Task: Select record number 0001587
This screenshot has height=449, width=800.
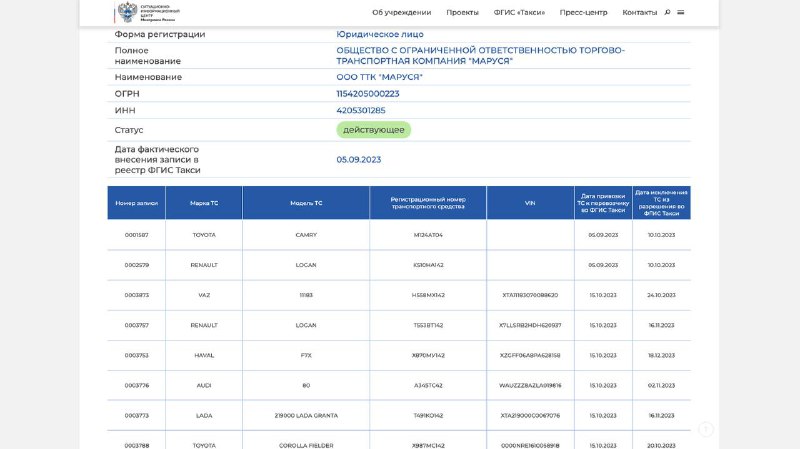Action: pos(136,235)
